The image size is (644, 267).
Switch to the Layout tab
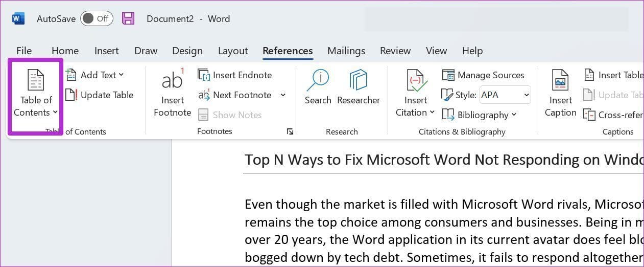233,51
